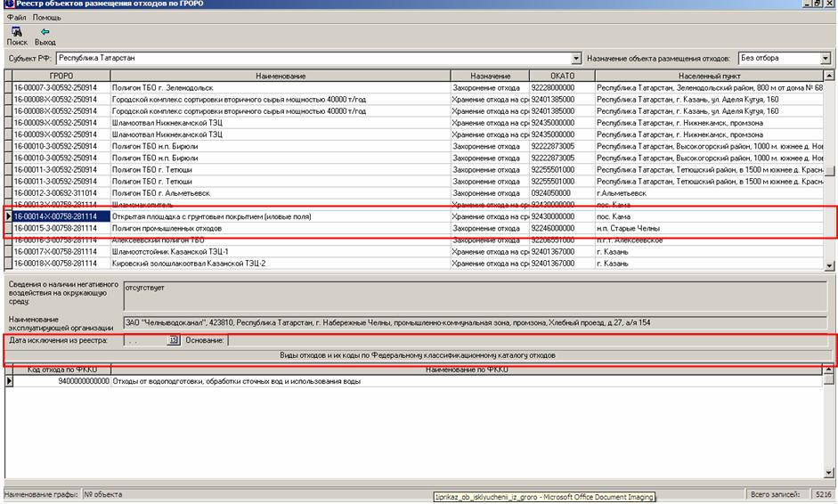The width and height of the screenshot is (838, 504).
Task: Click row pointer beside waste code 9400000000000
Action: (10, 381)
